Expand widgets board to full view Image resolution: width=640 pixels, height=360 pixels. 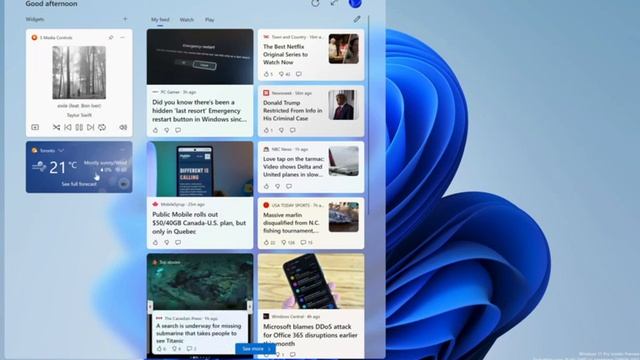pyautogui.click(x=334, y=3)
